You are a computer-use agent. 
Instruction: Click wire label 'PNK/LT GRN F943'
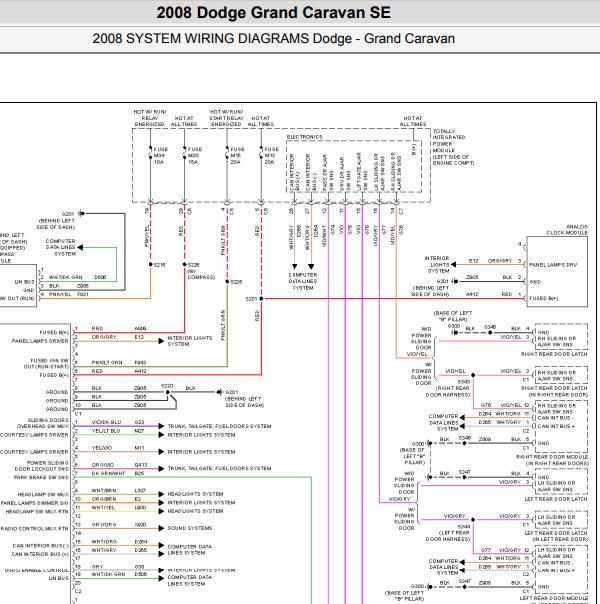click(x=119, y=362)
